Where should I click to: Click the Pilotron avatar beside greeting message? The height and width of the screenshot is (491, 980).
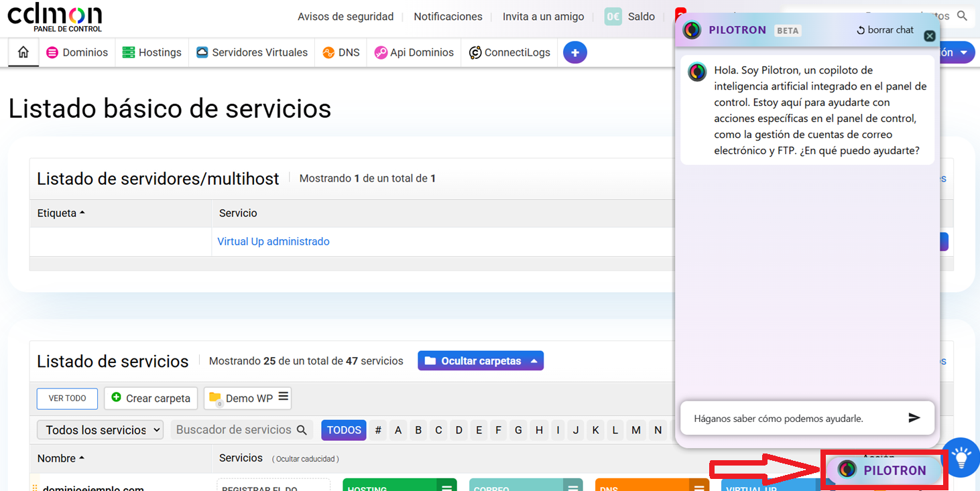point(697,72)
